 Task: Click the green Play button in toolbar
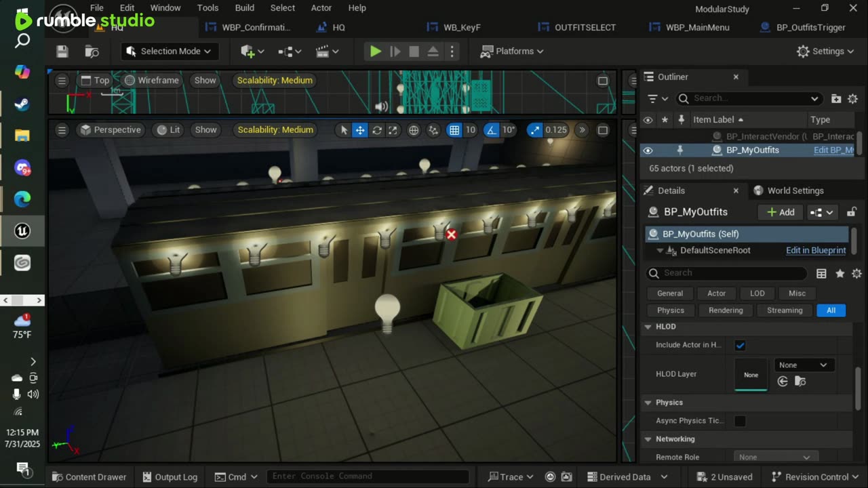(375, 52)
